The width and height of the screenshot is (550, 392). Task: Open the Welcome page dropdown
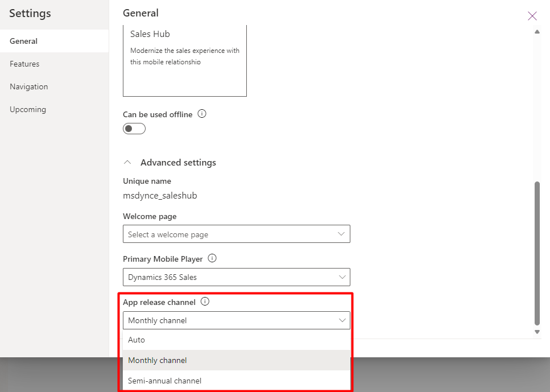click(237, 234)
